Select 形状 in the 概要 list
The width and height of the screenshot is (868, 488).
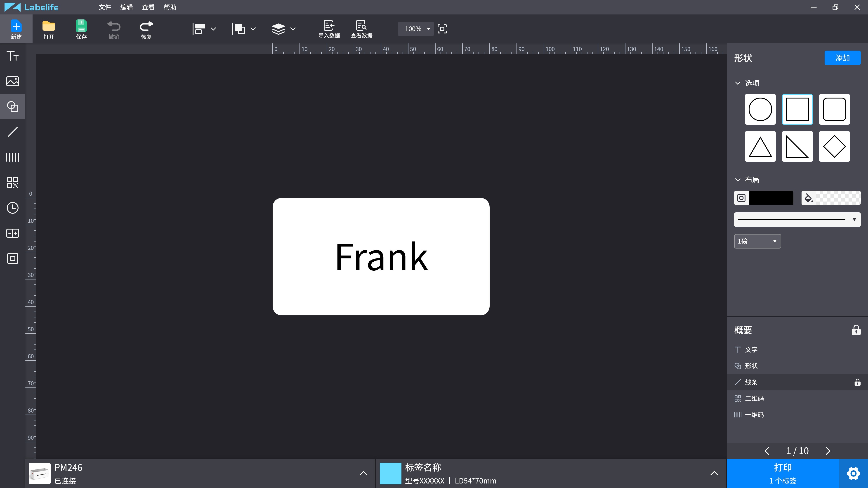(x=797, y=366)
